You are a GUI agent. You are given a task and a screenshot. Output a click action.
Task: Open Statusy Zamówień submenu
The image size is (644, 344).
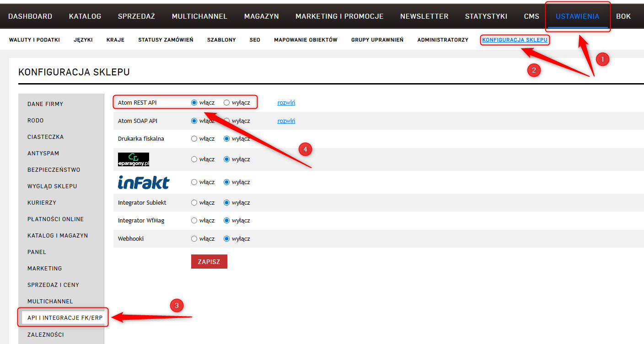(166, 40)
